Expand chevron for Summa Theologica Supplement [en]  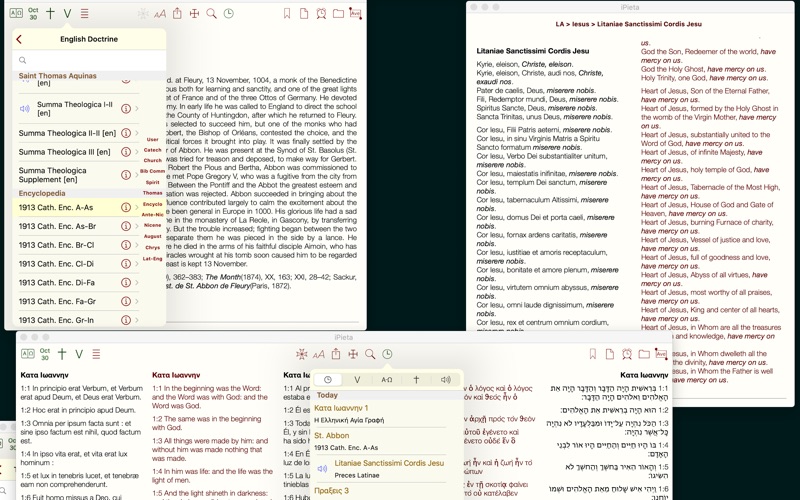pyautogui.click(x=137, y=175)
